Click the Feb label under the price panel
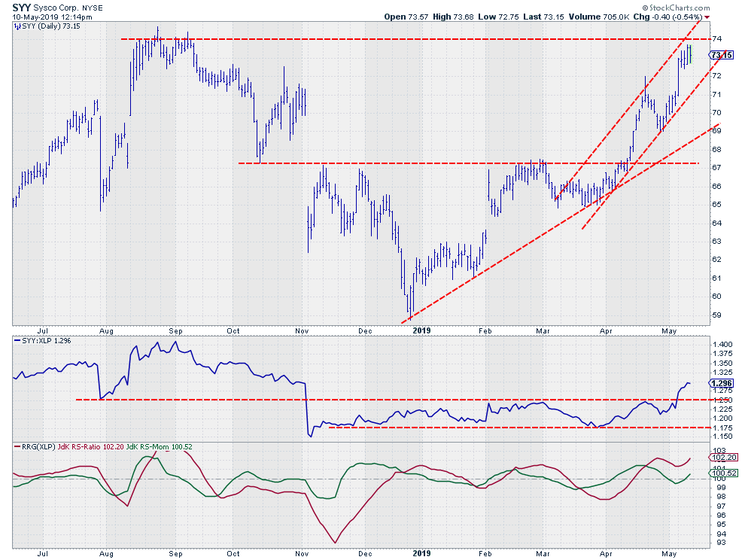The width and height of the screenshot is (745, 560). pos(485,331)
